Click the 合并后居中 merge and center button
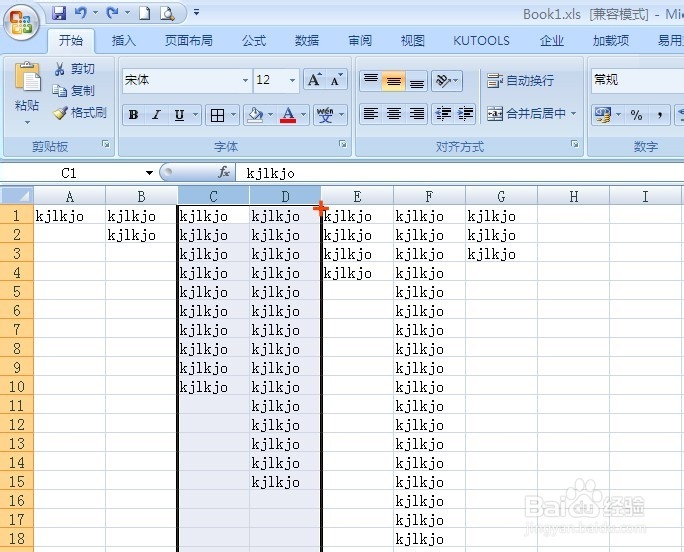This screenshot has width=684, height=552. pos(527,113)
